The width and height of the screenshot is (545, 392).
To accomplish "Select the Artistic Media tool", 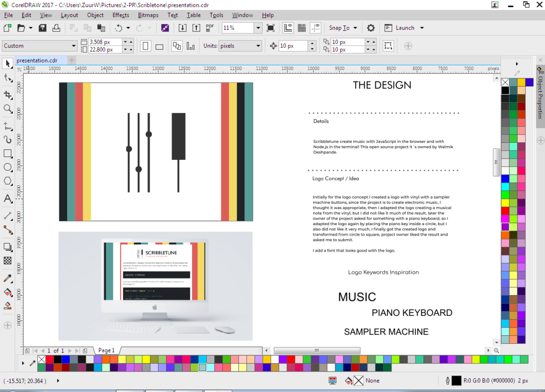I will (x=7, y=140).
